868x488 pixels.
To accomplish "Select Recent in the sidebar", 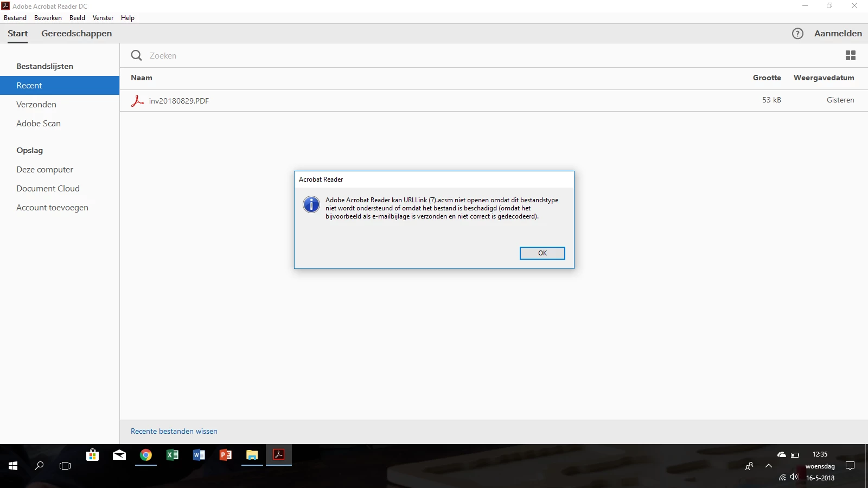I will pyautogui.click(x=60, y=86).
